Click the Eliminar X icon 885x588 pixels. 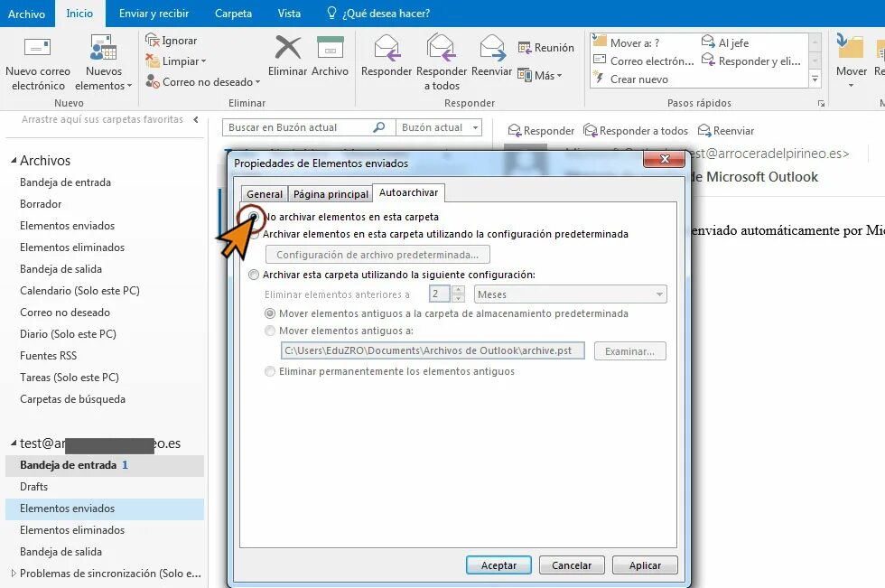[x=288, y=47]
